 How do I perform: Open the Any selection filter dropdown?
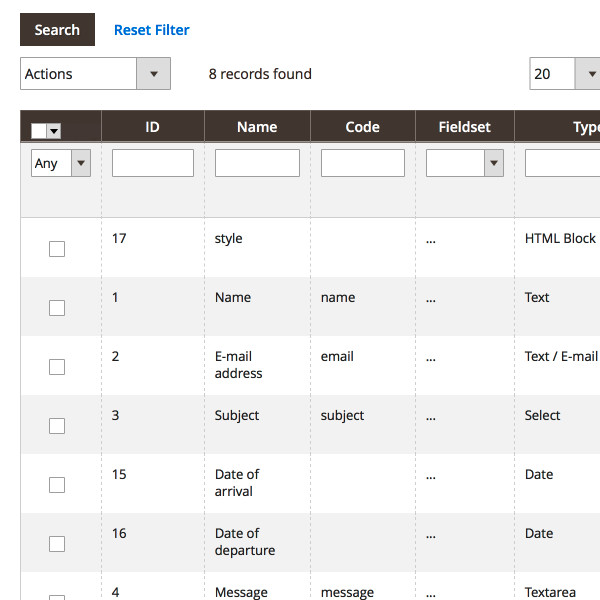click(x=61, y=163)
